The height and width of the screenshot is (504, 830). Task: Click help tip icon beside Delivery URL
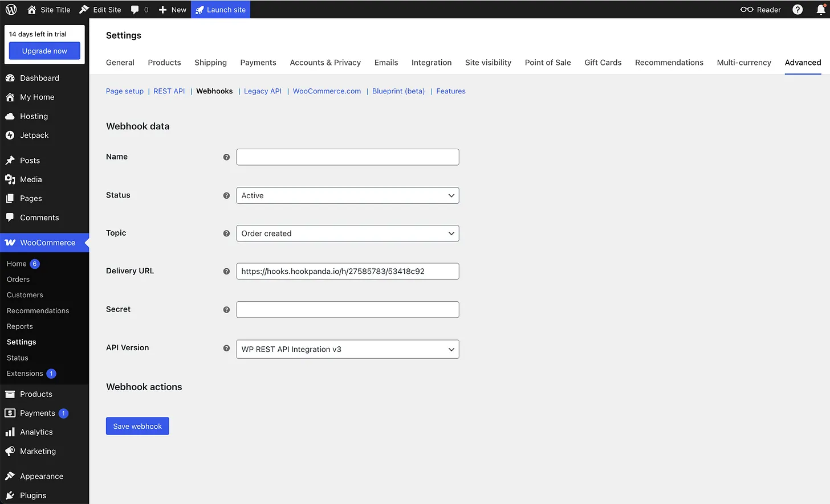(x=226, y=272)
